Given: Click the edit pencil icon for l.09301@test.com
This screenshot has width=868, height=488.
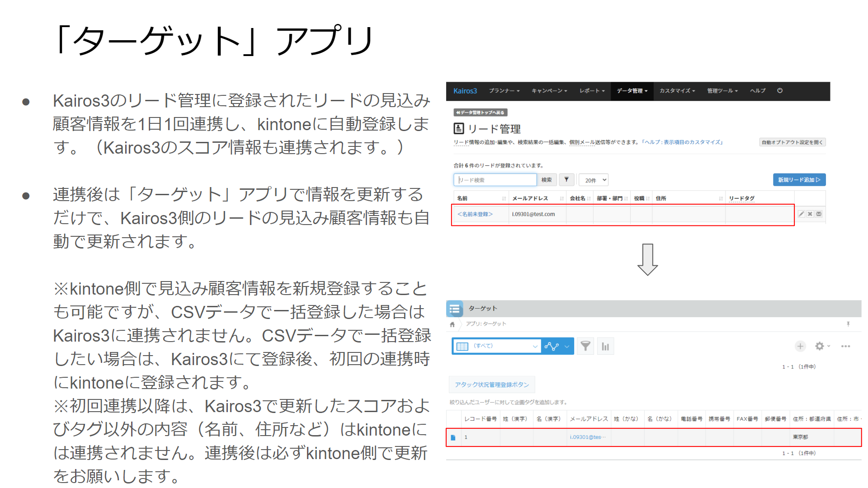Looking at the screenshot, I should pyautogui.click(x=801, y=214).
